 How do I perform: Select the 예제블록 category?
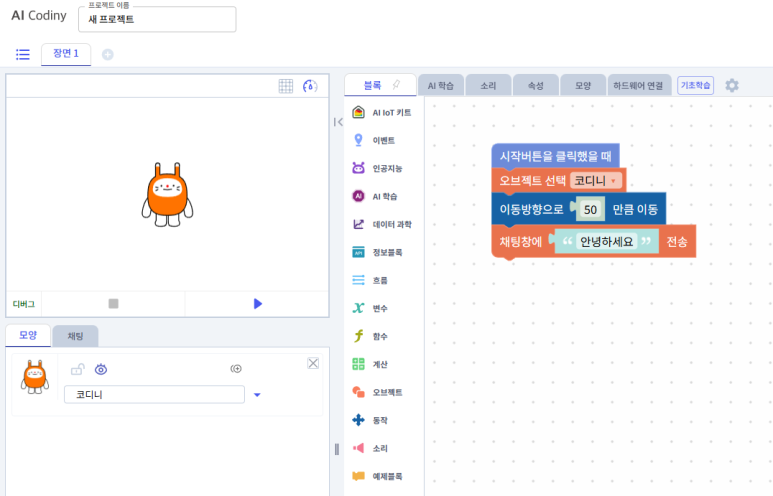pyautogui.click(x=378, y=476)
